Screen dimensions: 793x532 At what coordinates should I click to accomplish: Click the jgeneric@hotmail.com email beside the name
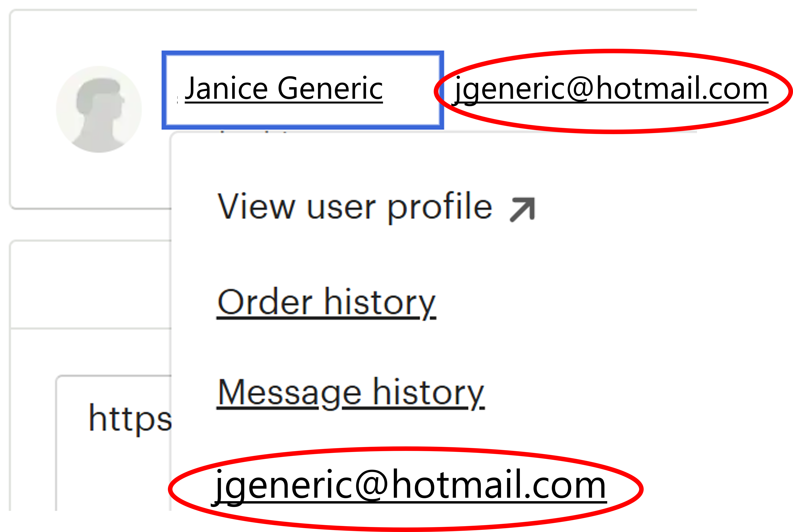click(x=611, y=89)
